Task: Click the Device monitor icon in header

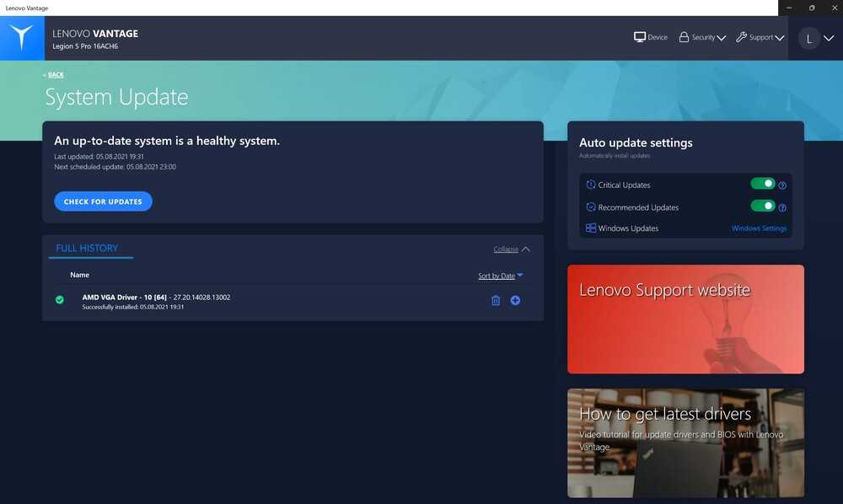Action: pos(640,37)
